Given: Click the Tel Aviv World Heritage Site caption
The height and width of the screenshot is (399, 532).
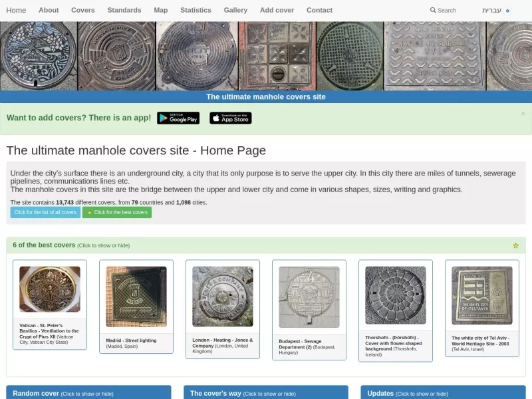Looking at the screenshot, I should (480, 343).
